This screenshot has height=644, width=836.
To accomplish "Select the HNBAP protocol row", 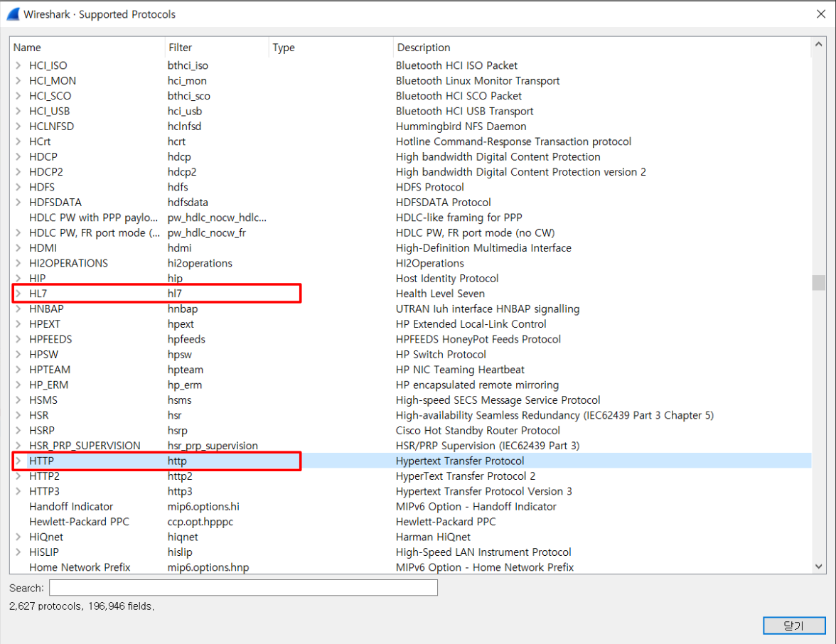I will (411, 308).
